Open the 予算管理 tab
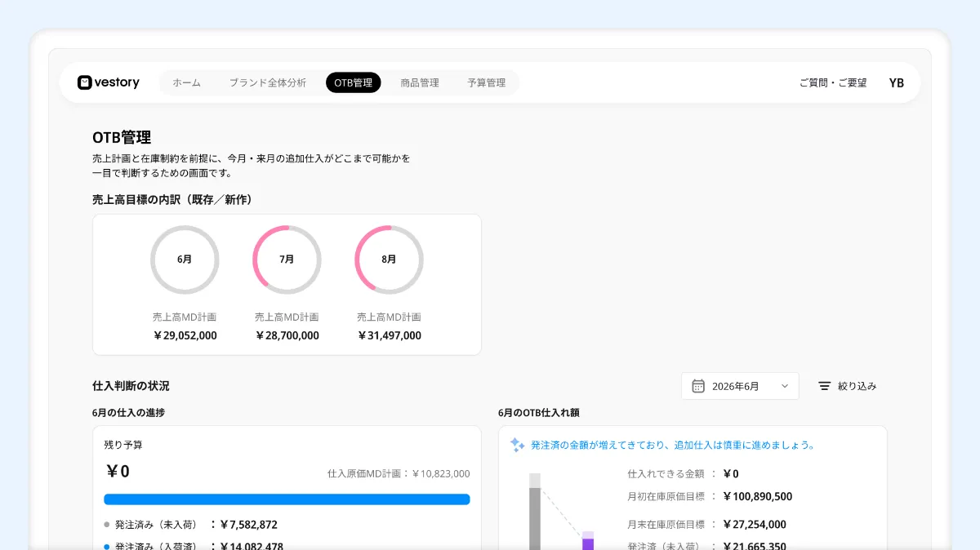Viewport: 980px width, 550px height. [x=487, y=82]
